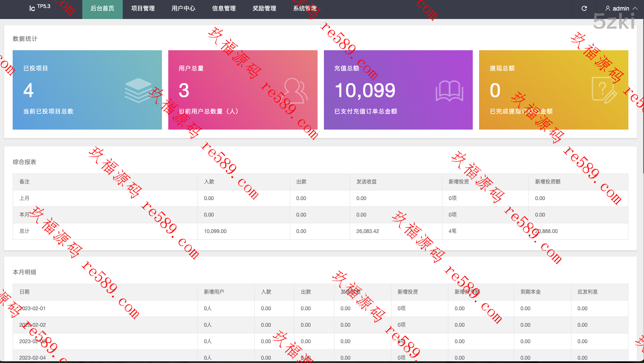Screen dimensions: 644x363
Task: Expand the admin account dropdown arrow
Action: click(x=635, y=8)
